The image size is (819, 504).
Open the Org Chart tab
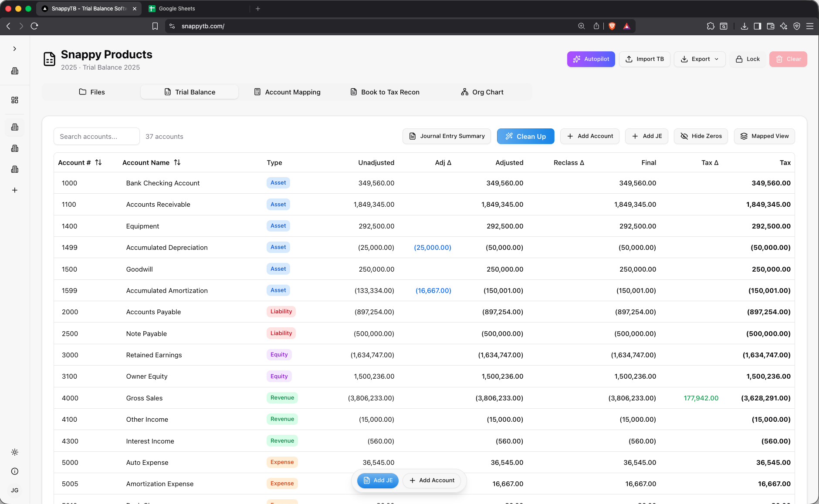pos(482,92)
